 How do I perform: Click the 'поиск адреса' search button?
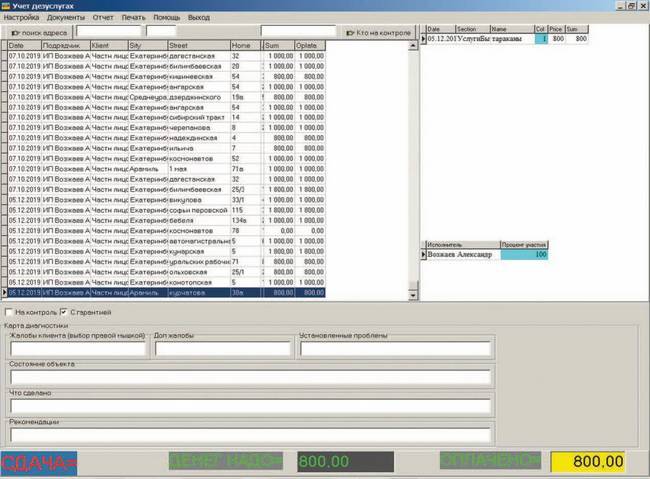tap(38, 32)
